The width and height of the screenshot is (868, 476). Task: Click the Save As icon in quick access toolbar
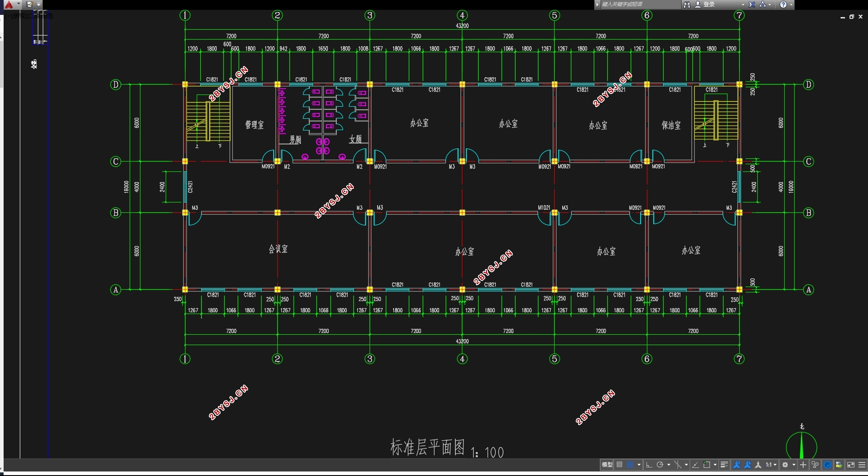click(30, 4)
